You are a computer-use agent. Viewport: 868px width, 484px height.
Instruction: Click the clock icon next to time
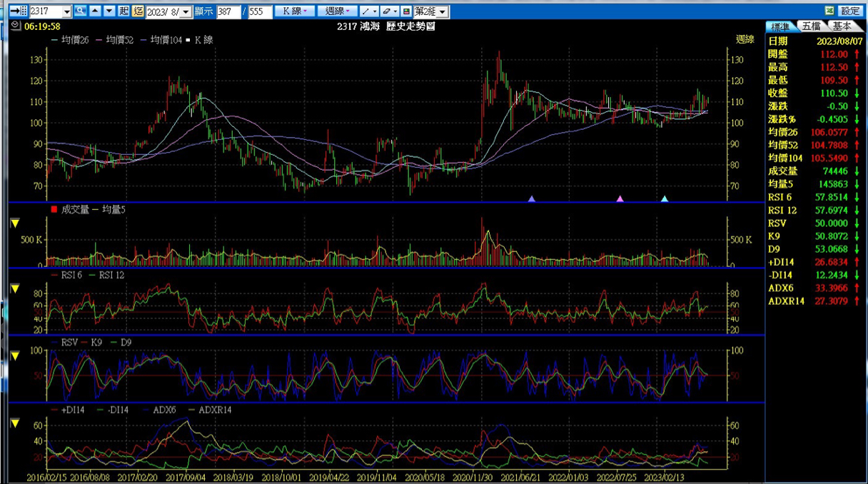pyautogui.click(x=16, y=26)
